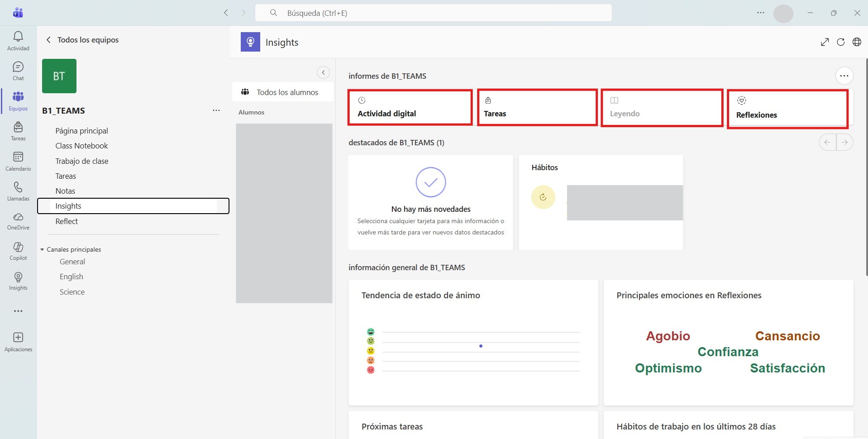The width and height of the screenshot is (868, 439).
Task: Click the Hábitos yellow refresh icon
Action: pos(543,197)
